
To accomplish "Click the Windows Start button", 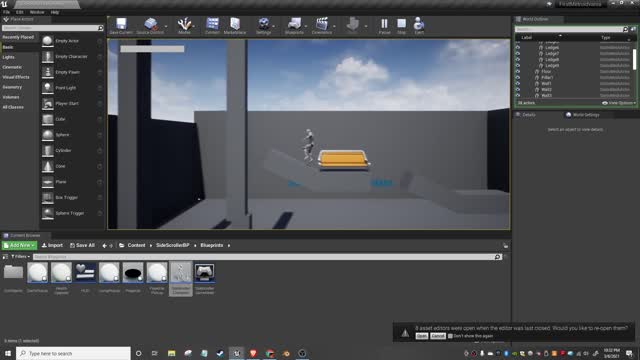I will coord(8,353).
